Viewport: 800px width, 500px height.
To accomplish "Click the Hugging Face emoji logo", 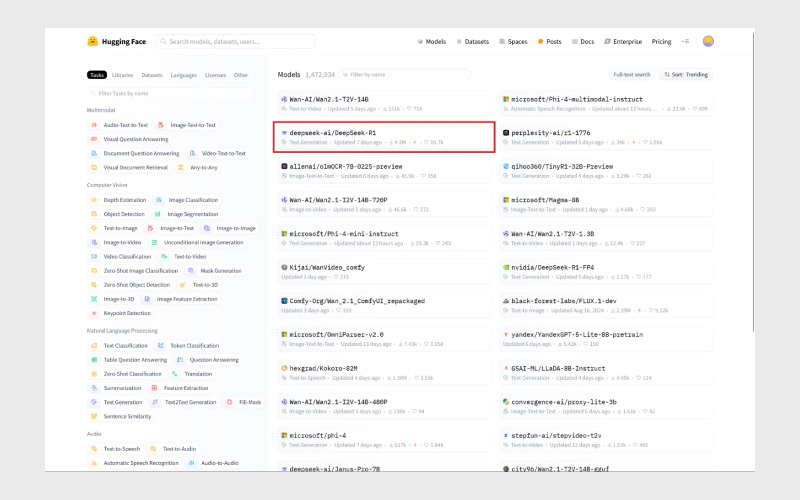I will pyautogui.click(x=93, y=42).
